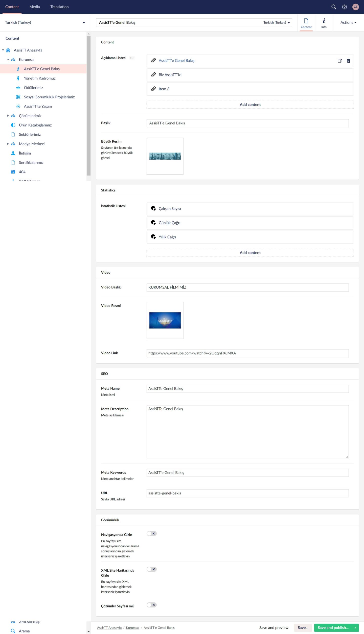Open the Actions dropdown menu
Screen dimensions: 364x634
tap(348, 23)
